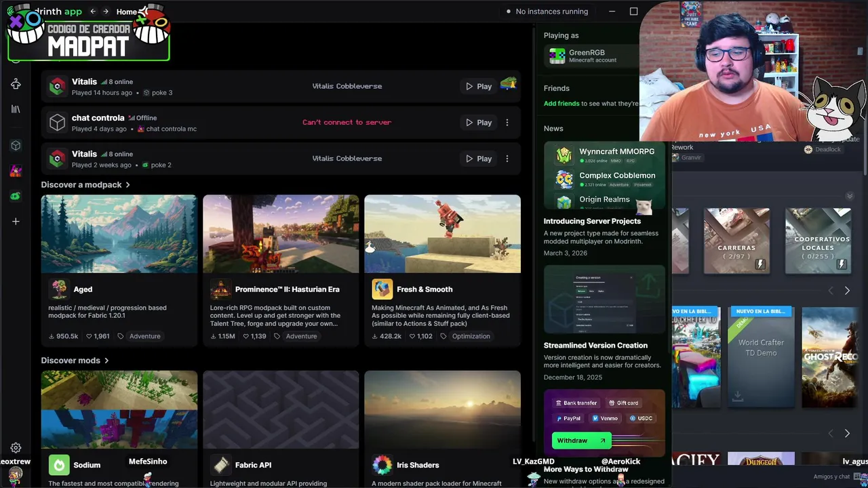Select the purple avatar instance in sidebar
This screenshot has width=868, height=488.
click(x=16, y=171)
